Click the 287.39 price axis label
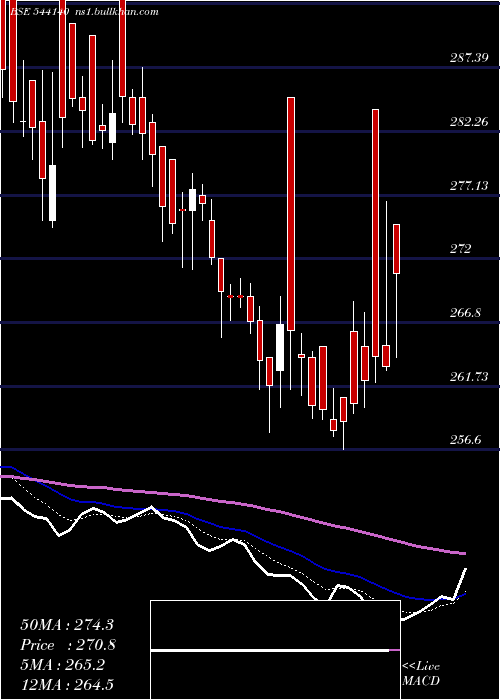Image resolution: width=500 pixels, height=700 pixels. pos(468,58)
